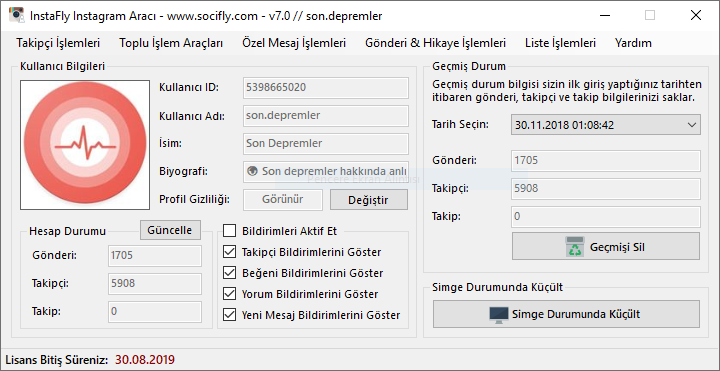Uncheck Yorum Bildirimlerini Göster

point(229,294)
